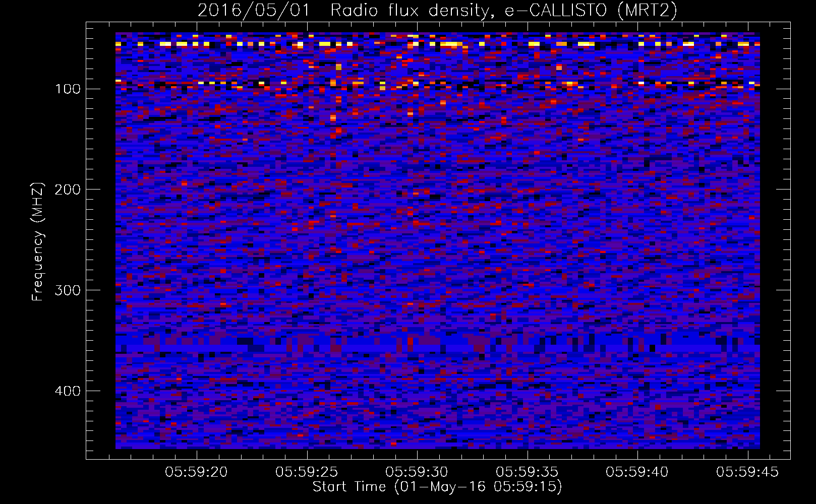Click the '100' frequency tick label

click(68, 89)
